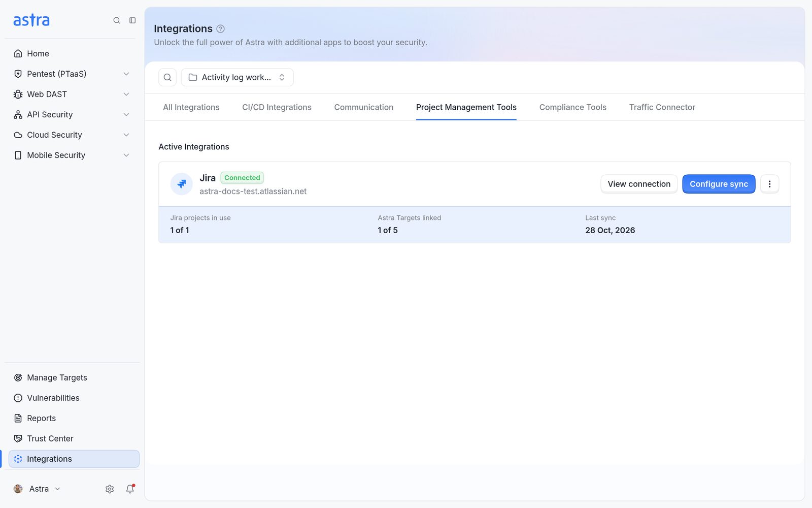Click Jira projects in use value 1 of 1
The width and height of the screenshot is (812, 508).
pyautogui.click(x=180, y=230)
